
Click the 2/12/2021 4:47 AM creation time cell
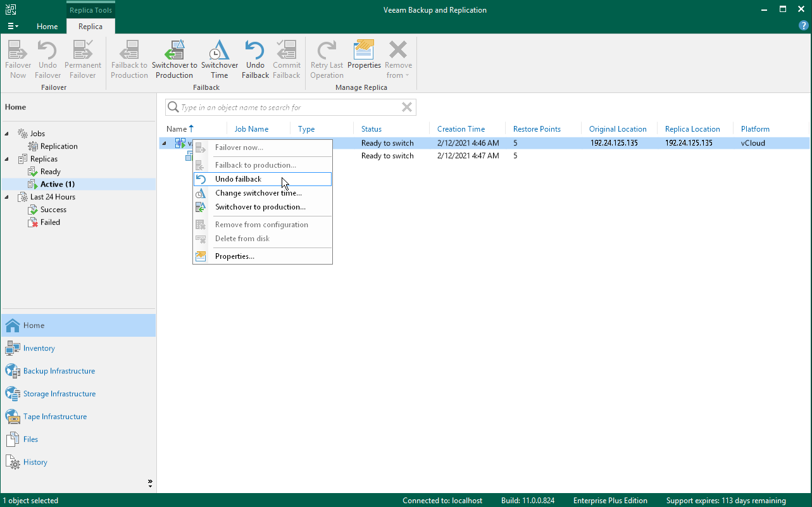pyautogui.click(x=468, y=156)
